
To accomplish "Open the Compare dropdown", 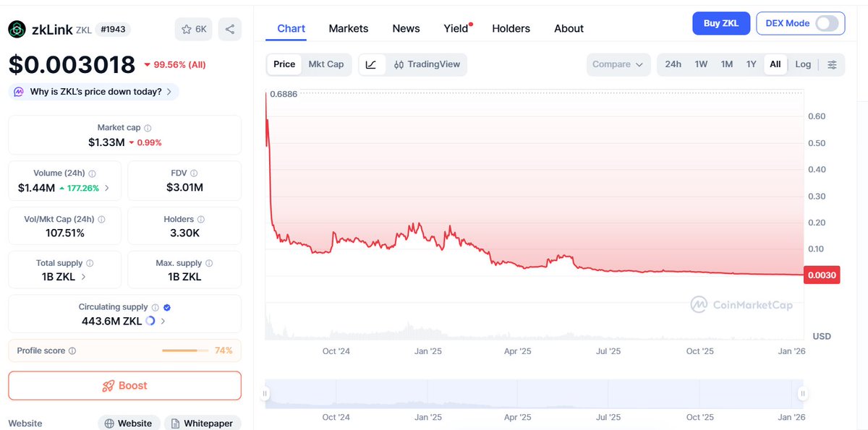I will point(618,64).
